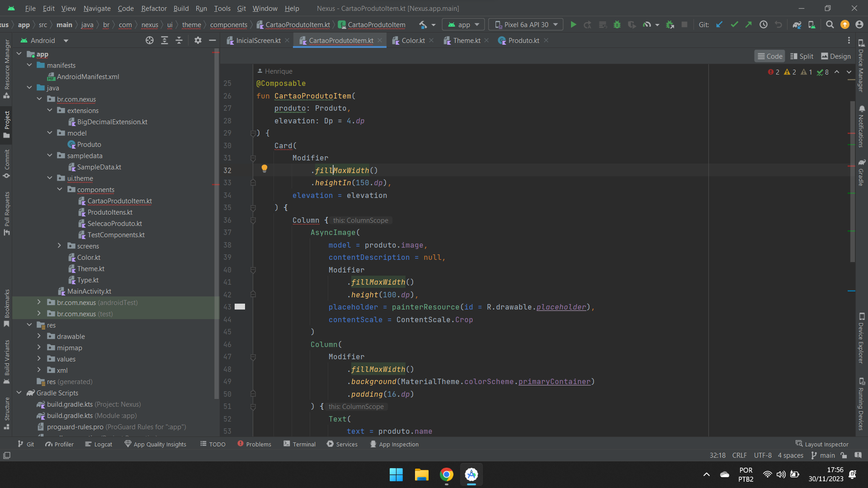
Task: Click the Git Update Project arrow icon
Action: coord(719,25)
